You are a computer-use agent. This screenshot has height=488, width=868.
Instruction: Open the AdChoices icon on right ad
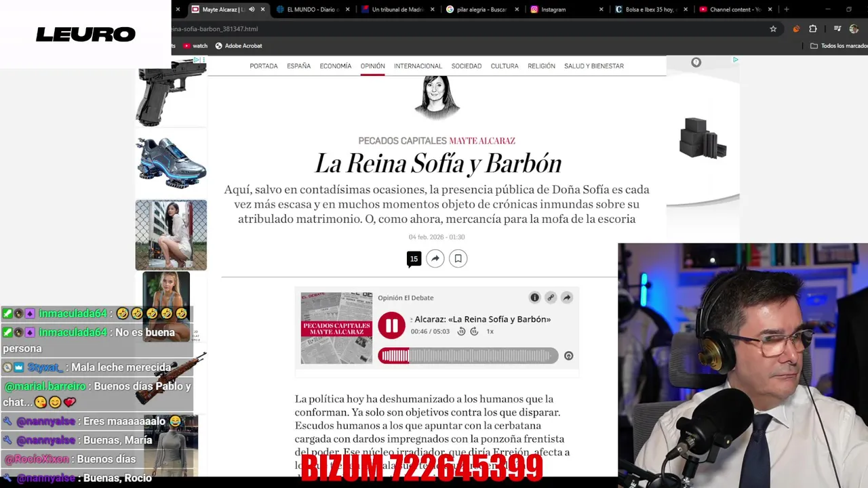735,60
